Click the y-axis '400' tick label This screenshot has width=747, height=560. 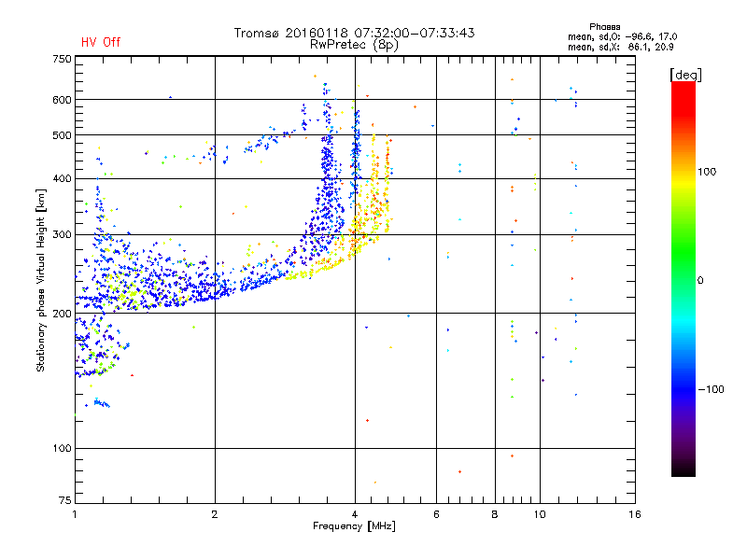62,178
